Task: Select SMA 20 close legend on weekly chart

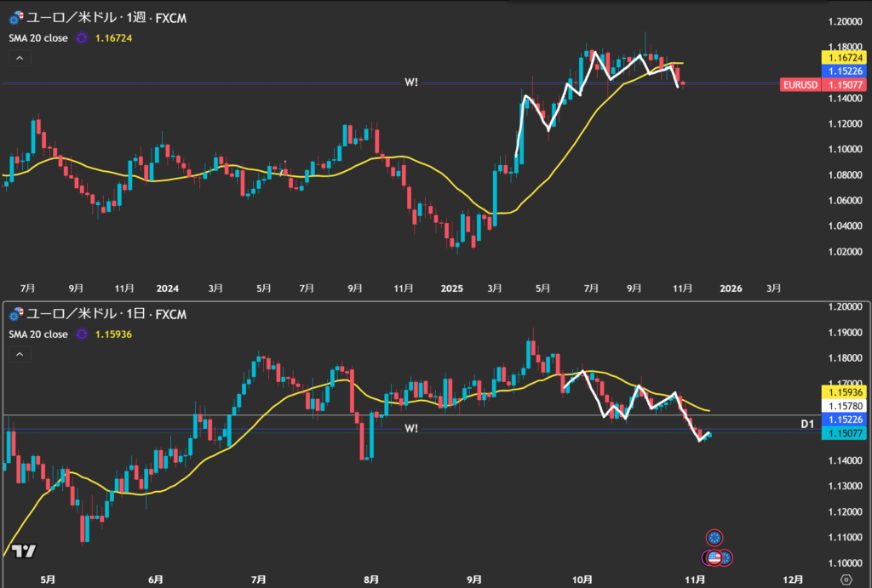Action: pos(37,38)
